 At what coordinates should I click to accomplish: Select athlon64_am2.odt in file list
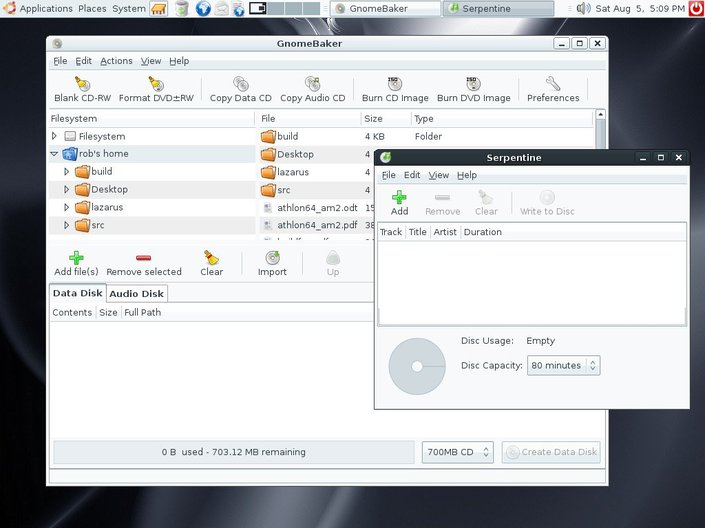click(317, 208)
